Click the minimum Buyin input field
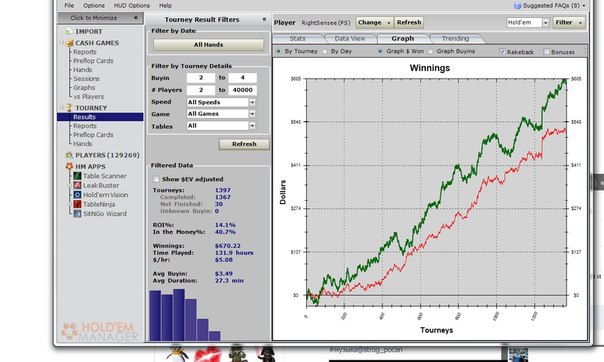 pyautogui.click(x=201, y=78)
